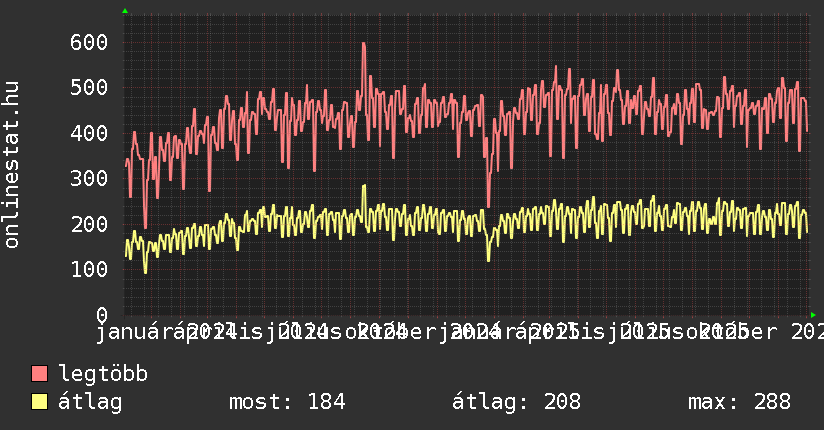824x430 pixels.
Task: Click the green arrow atop the y-axis
Action: pos(125,11)
